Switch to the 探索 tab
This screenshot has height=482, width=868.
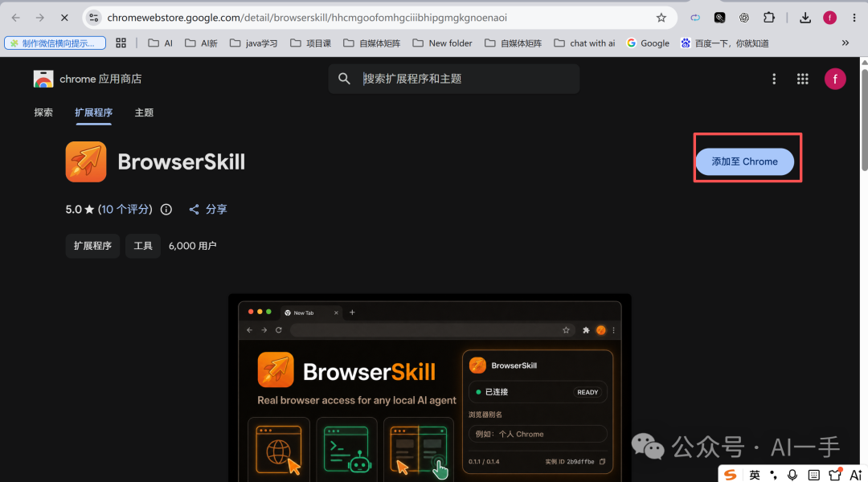pos(43,112)
